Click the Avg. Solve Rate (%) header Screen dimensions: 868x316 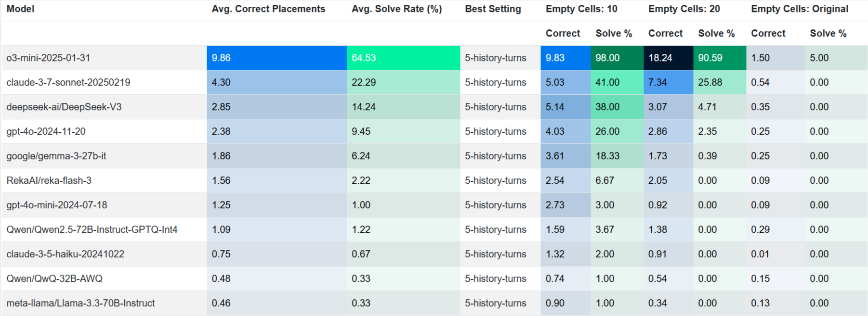[396, 9]
